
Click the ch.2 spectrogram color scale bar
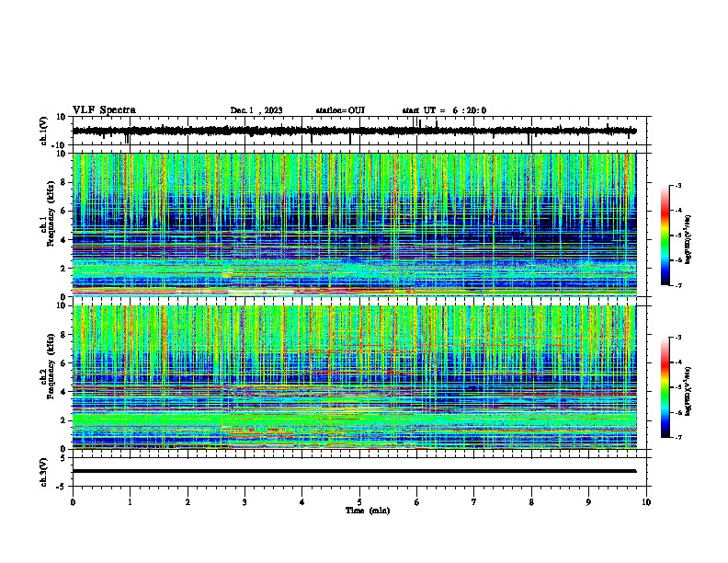click(665, 387)
